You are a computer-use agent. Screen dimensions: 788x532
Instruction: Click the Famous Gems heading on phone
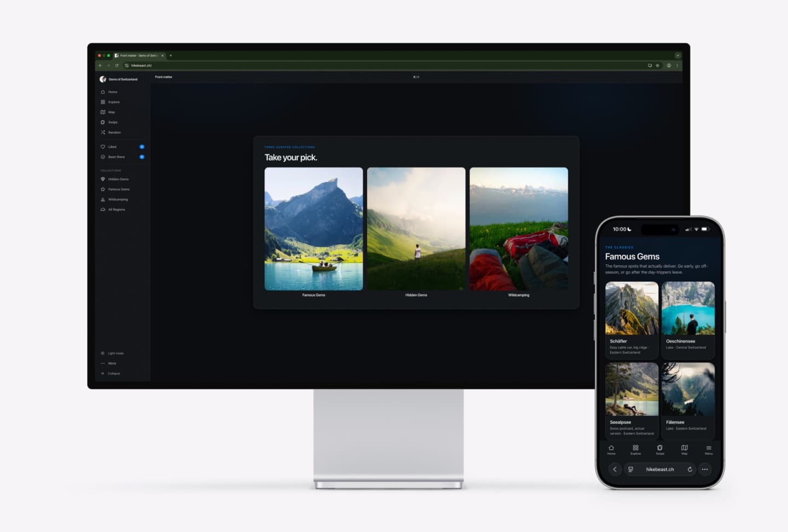632,257
